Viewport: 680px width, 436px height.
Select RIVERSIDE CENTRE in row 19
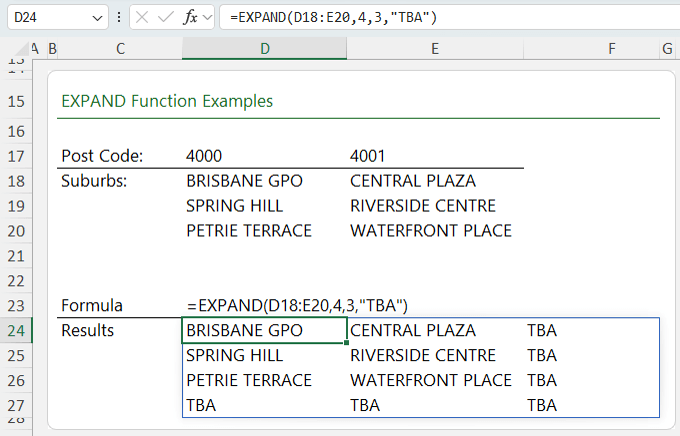pyautogui.click(x=423, y=206)
